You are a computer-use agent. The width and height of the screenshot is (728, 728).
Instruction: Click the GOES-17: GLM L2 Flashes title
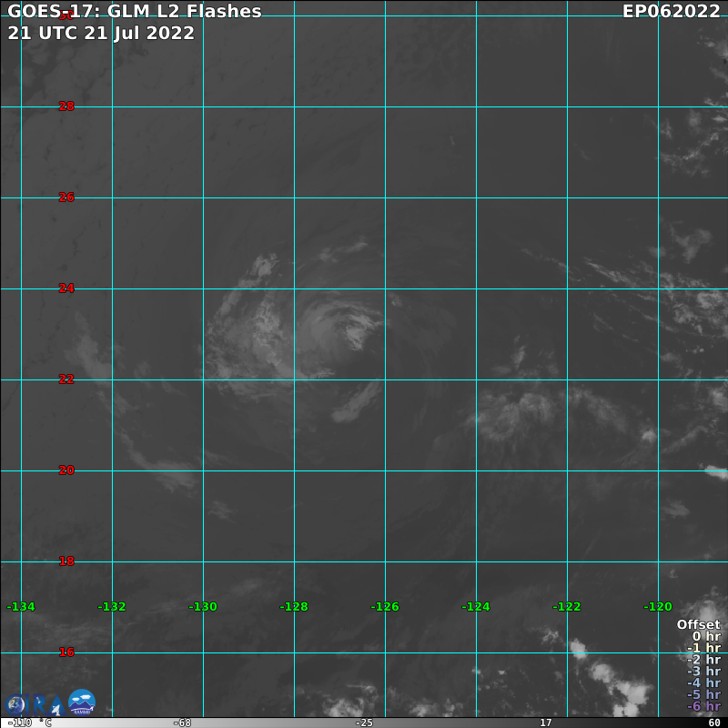135,12
